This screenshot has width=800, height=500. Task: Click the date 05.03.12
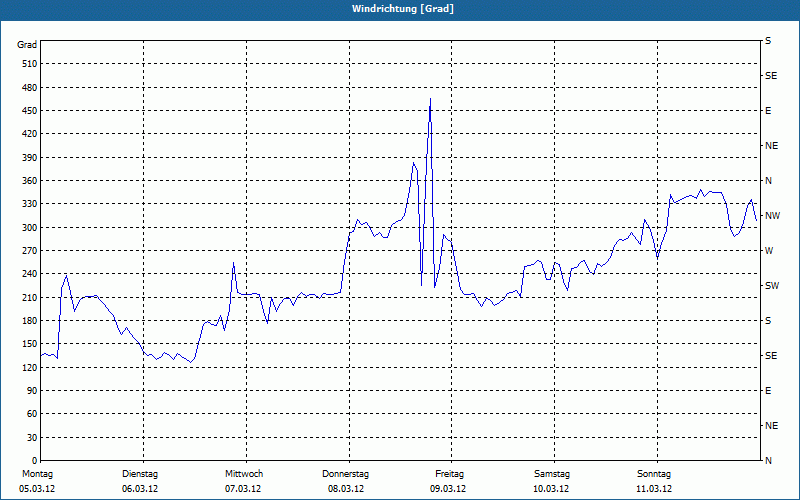pyautogui.click(x=37, y=489)
